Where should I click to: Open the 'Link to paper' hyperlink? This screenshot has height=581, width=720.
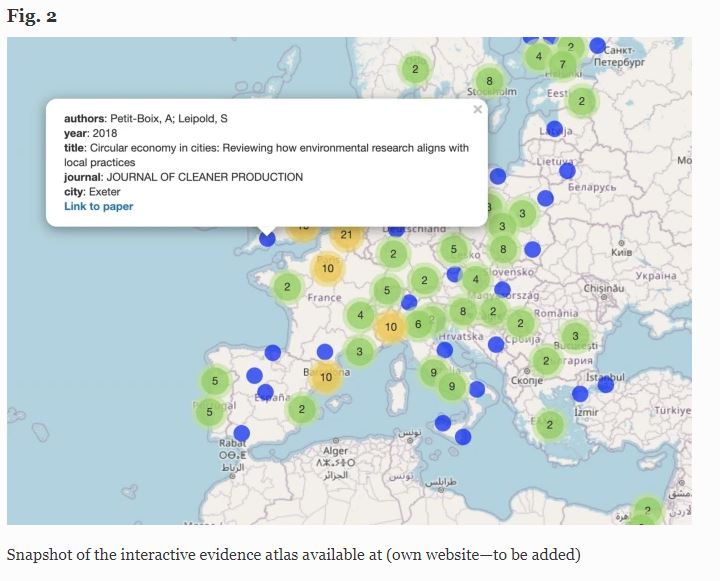click(99, 206)
